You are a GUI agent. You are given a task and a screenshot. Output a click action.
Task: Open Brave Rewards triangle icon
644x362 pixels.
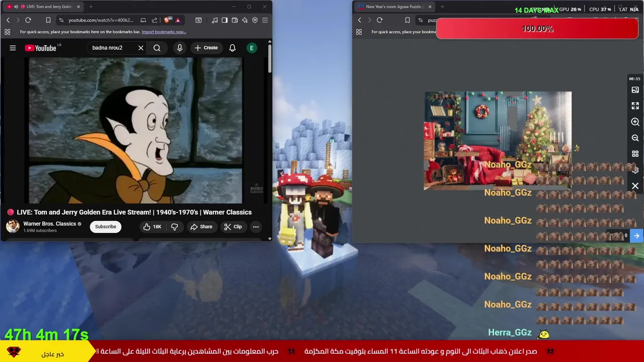[178, 20]
